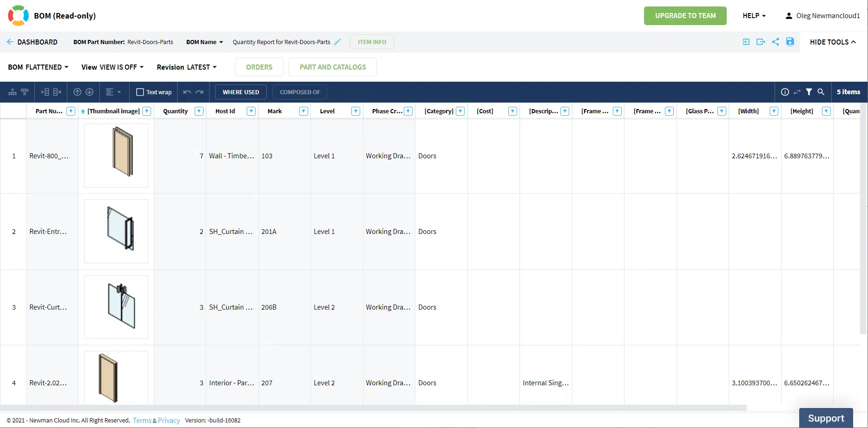Open the search magnifier in the toolbar
Image resolution: width=868 pixels, height=428 pixels.
821,92
